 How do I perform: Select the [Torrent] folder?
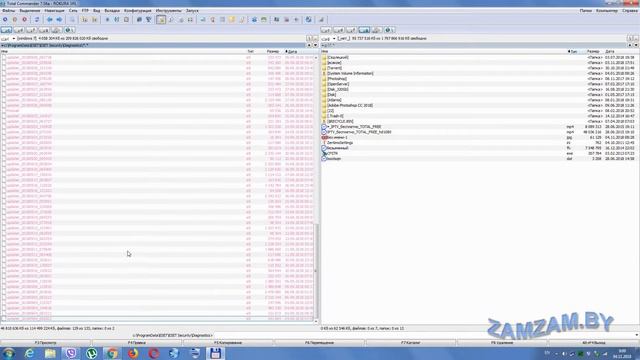click(x=334, y=68)
